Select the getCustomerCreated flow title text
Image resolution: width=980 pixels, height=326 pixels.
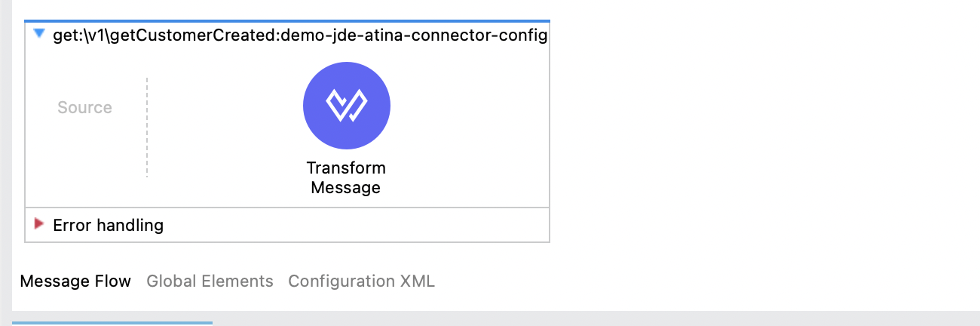[300, 35]
